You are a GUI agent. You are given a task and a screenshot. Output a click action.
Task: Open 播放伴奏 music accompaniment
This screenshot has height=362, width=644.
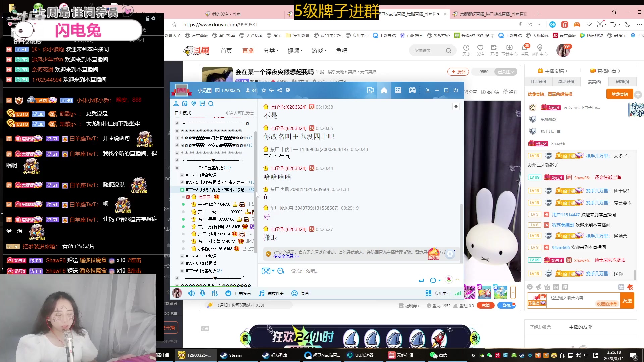pos(271,293)
